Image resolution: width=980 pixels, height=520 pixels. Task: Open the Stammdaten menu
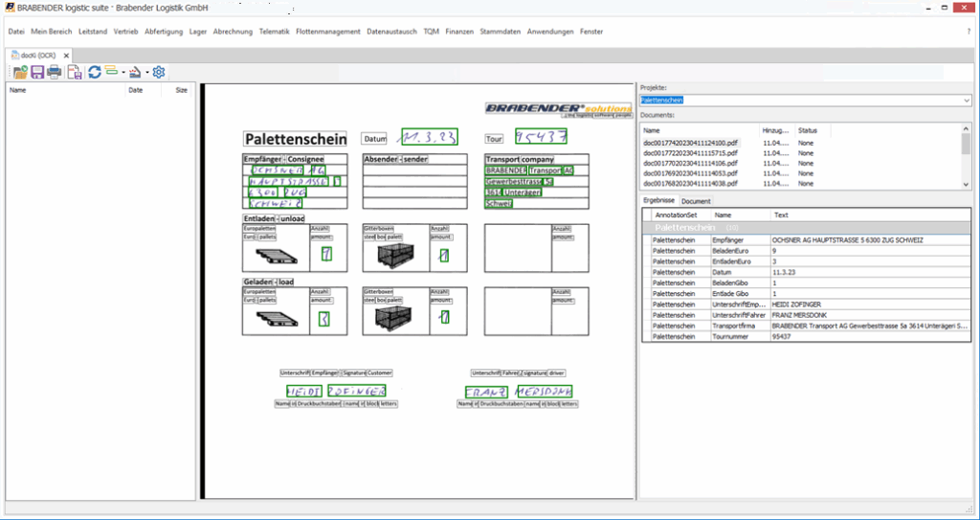[x=501, y=32]
